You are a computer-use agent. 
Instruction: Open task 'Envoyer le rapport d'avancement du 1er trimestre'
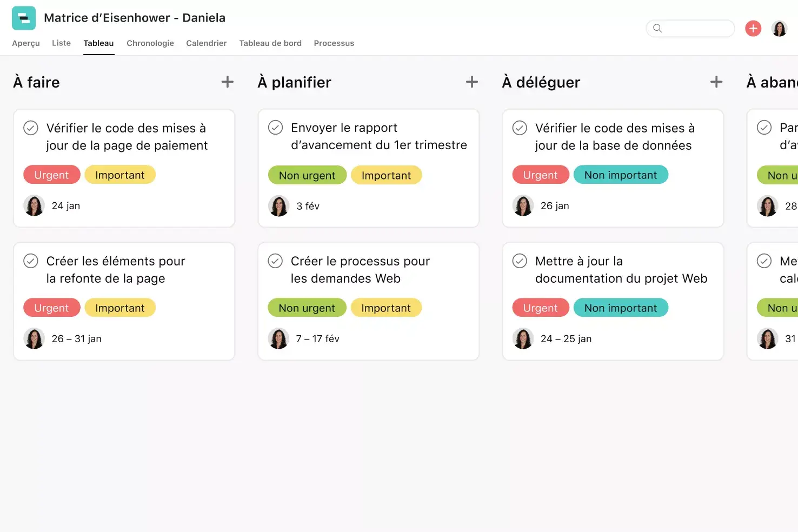tap(379, 136)
